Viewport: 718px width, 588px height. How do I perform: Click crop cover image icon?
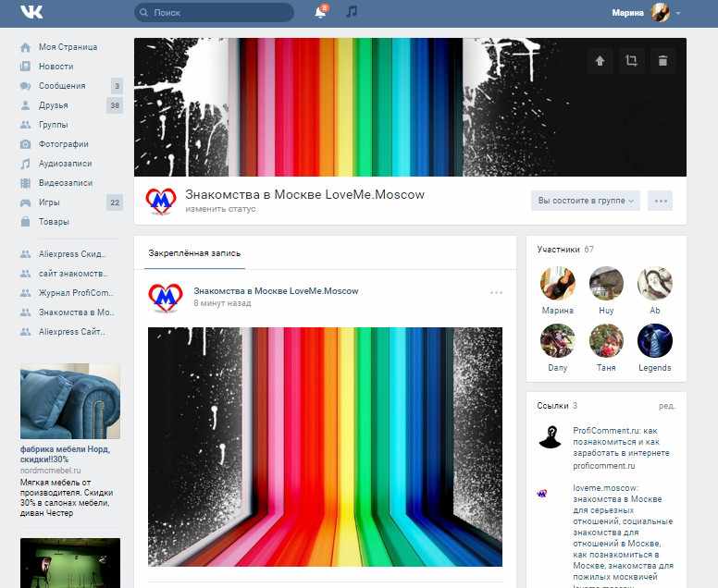[x=631, y=60]
